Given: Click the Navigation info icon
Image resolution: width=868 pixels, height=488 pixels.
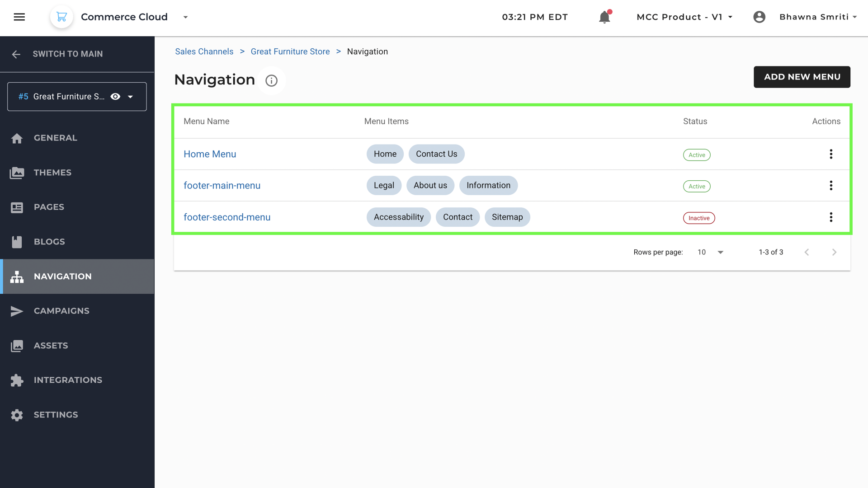Looking at the screenshot, I should point(271,80).
